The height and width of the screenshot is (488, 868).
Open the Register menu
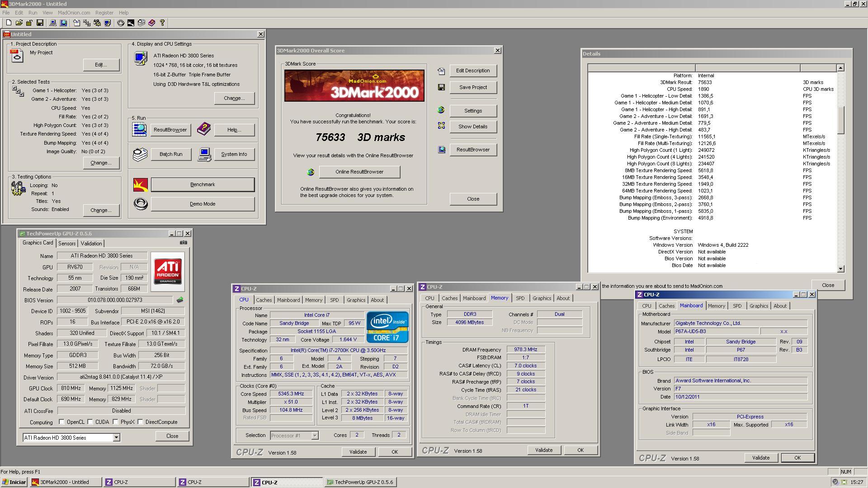pos(104,13)
